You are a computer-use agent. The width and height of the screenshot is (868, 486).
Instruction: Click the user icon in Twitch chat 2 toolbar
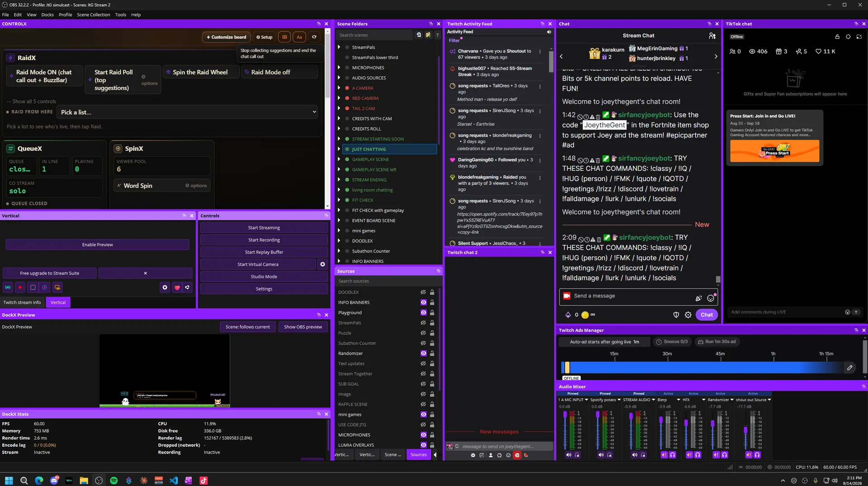coord(491,455)
